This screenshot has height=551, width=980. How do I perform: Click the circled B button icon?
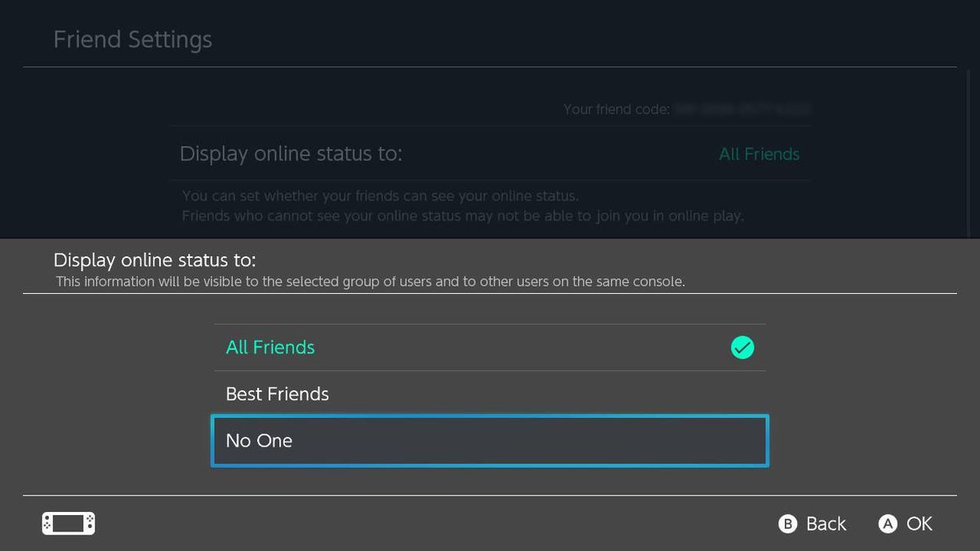pyautogui.click(x=789, y=524)
